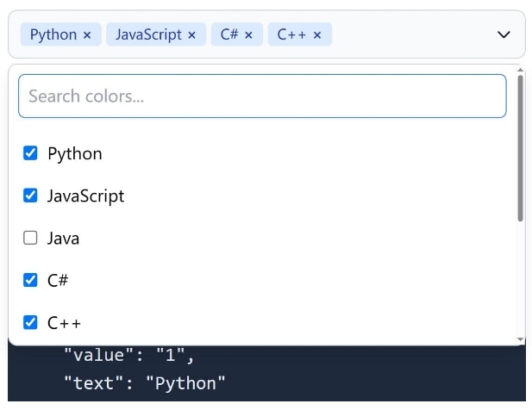Viewport: 532px width, 410px height.
Task: Click the 'Java' option label text
Action: [63, 239]
